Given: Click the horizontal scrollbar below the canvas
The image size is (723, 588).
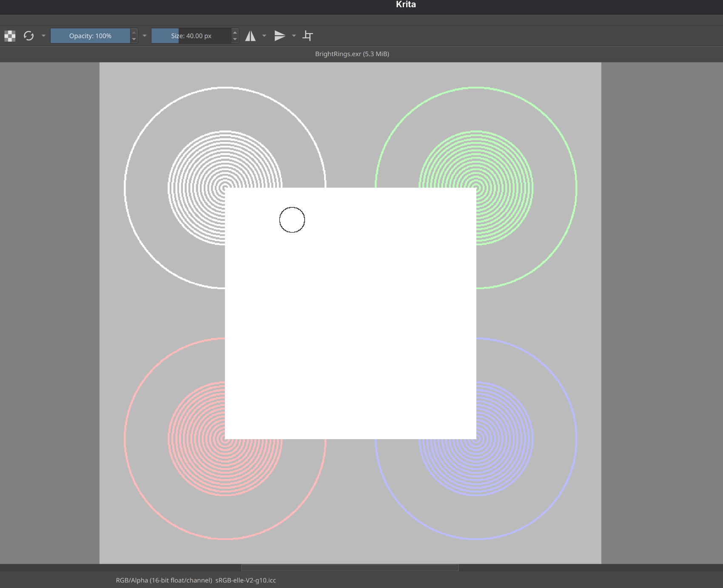Looking at the screenshot, I should pos(350,568).
